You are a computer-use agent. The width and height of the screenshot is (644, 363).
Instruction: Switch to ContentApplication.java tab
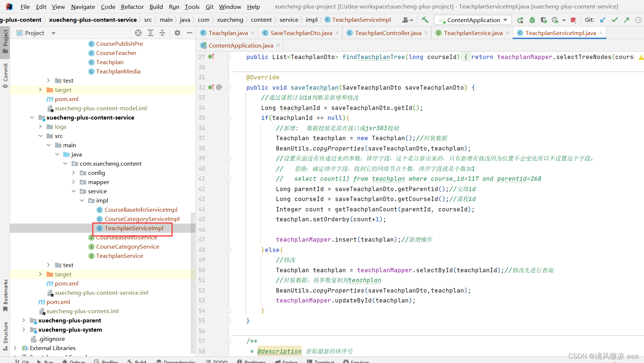pos(240,45)
